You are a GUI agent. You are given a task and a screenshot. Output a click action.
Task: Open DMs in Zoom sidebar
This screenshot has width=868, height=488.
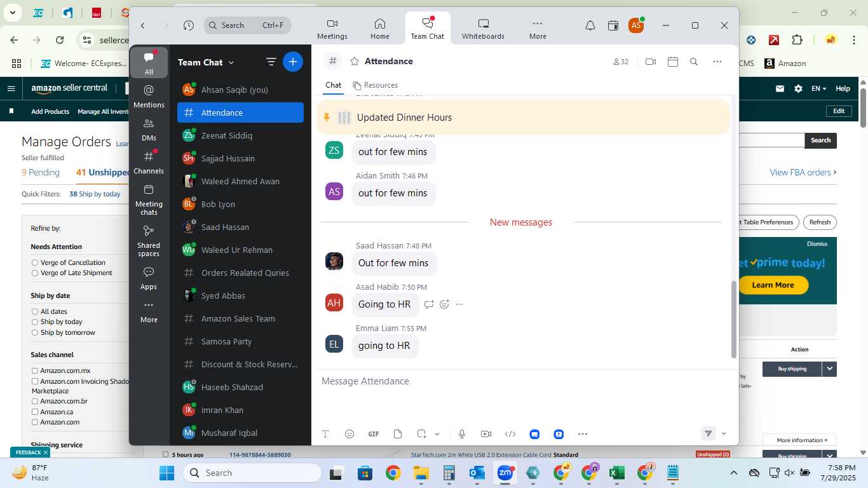(149, 129)
